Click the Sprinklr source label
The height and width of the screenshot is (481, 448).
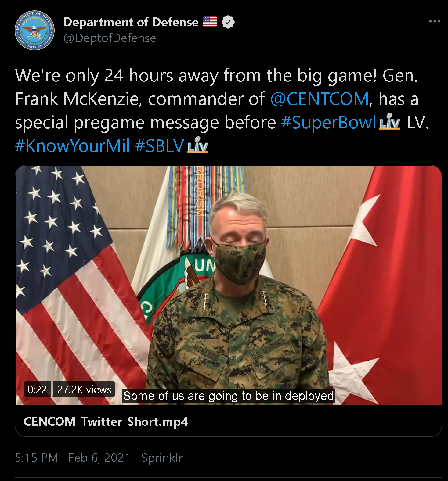pyautogui.click(x=162, y=458)
